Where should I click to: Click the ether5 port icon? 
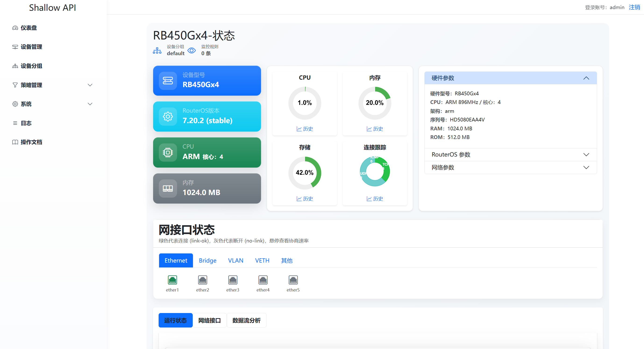(x=293, y=280)
